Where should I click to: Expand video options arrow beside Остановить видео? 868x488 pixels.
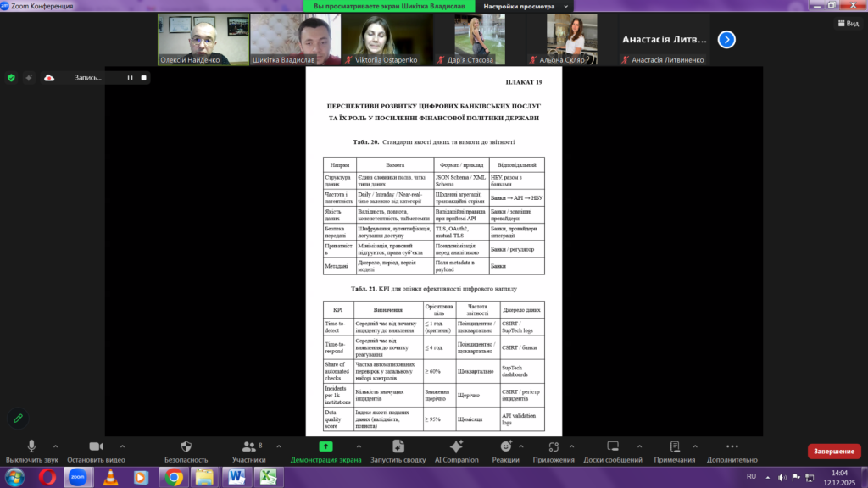122,446
